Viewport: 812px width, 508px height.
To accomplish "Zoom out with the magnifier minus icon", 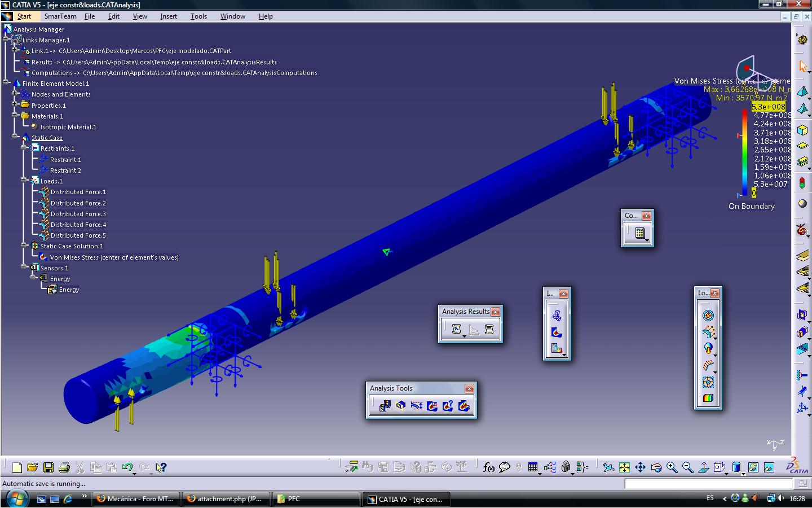I will [x=687, y=467].
